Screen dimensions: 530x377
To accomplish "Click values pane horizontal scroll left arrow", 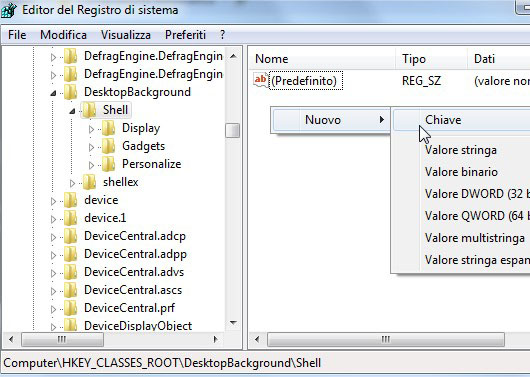I will (257, 339).
